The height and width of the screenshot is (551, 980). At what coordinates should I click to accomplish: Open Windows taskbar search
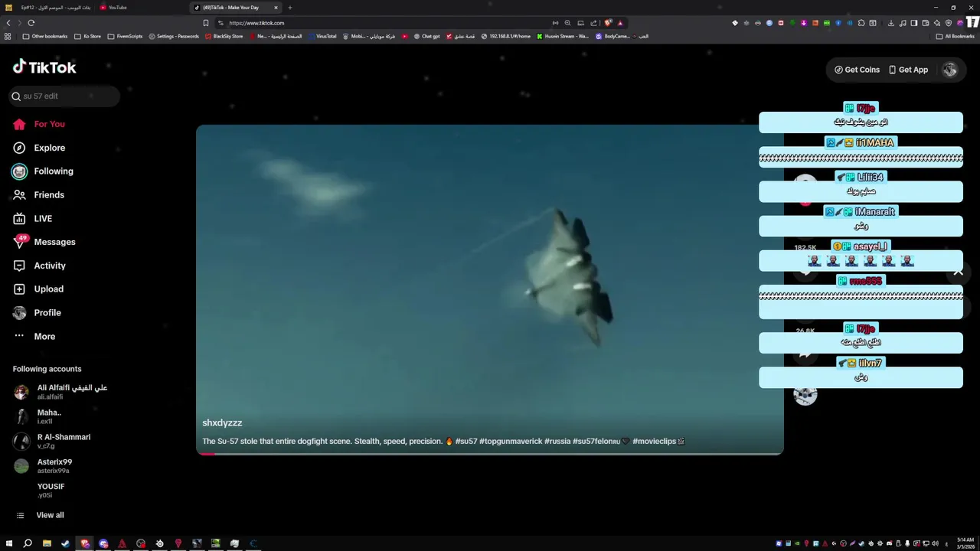pyautogui.click(x=28, y=543)
